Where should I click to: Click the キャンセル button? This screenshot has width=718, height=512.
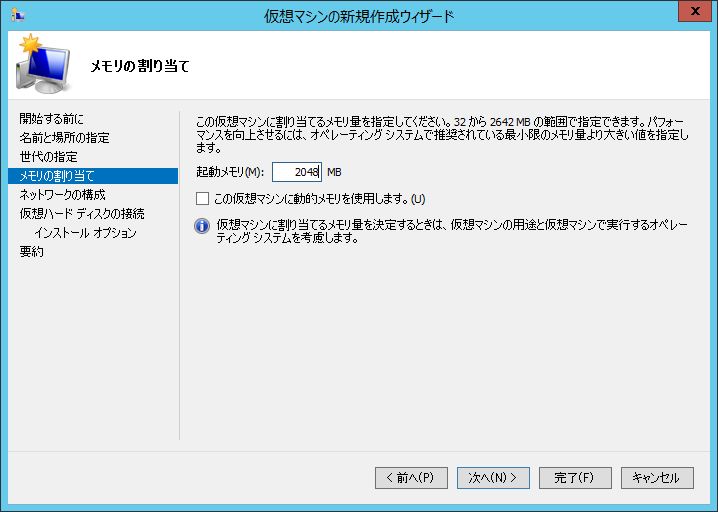[x=657, y=478]
